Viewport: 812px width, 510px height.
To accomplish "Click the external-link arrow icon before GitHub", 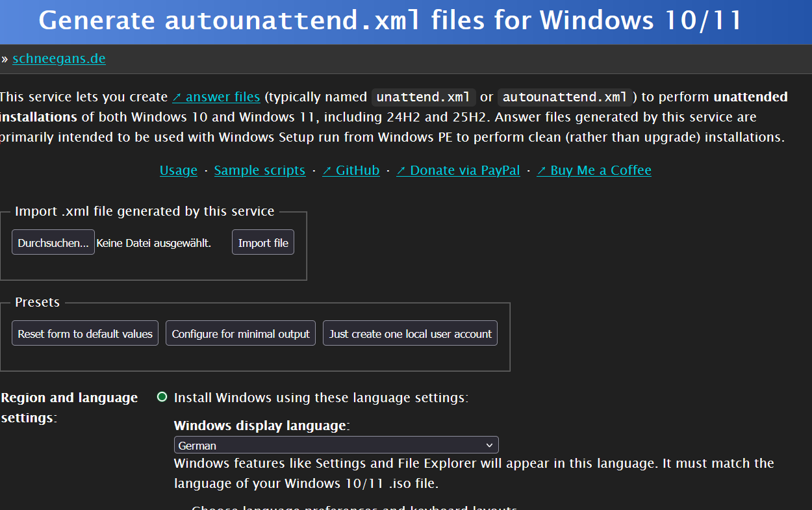I will pos(327,171).
